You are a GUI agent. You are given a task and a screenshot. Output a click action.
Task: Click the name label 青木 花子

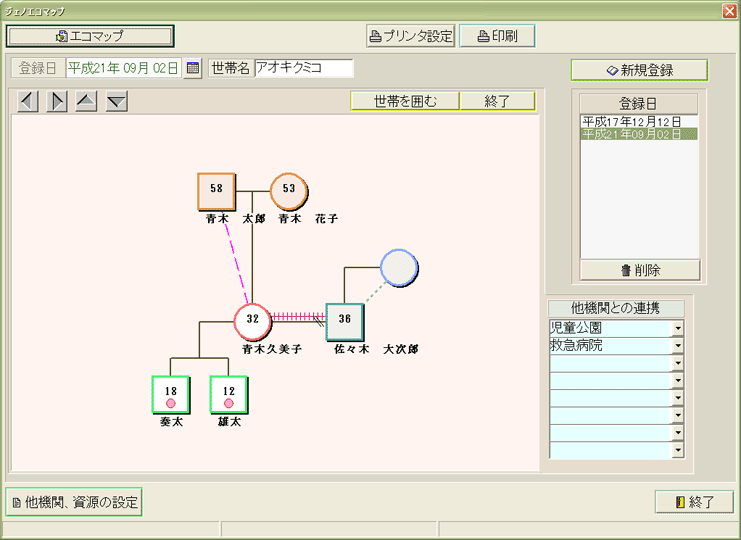coord(308,219)
